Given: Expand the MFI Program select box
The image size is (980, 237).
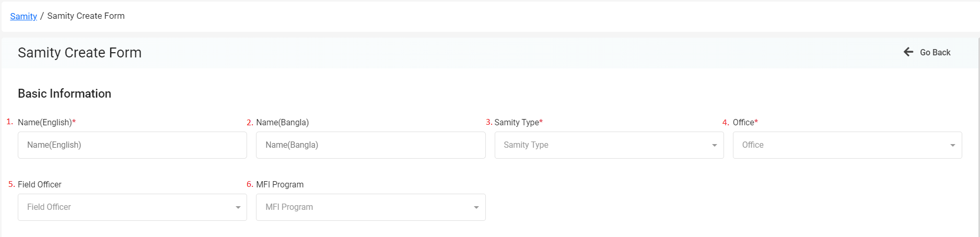Looking at the screenshot, I should point(370,207).
